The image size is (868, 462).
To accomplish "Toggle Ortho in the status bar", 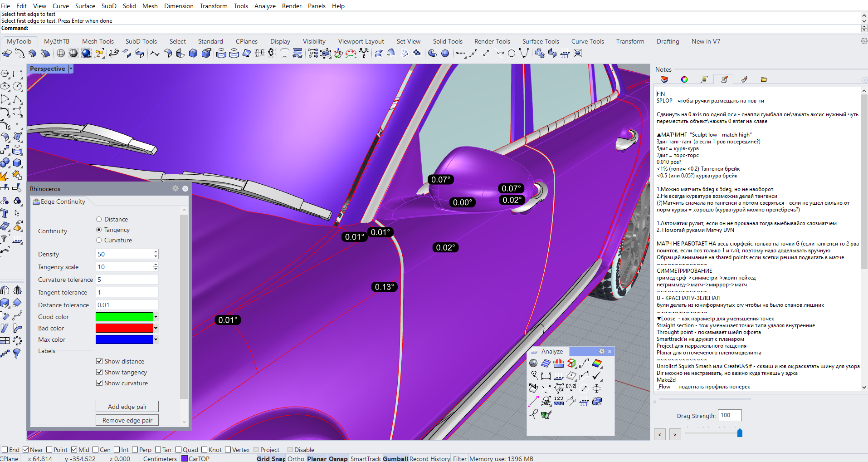I will point(296,458).
